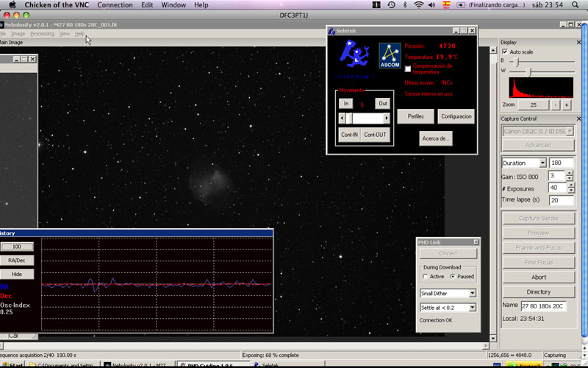Enable Compensación de temperatura checkbox
This screenshot has height=368, width=588.
(x=408, y=68)
